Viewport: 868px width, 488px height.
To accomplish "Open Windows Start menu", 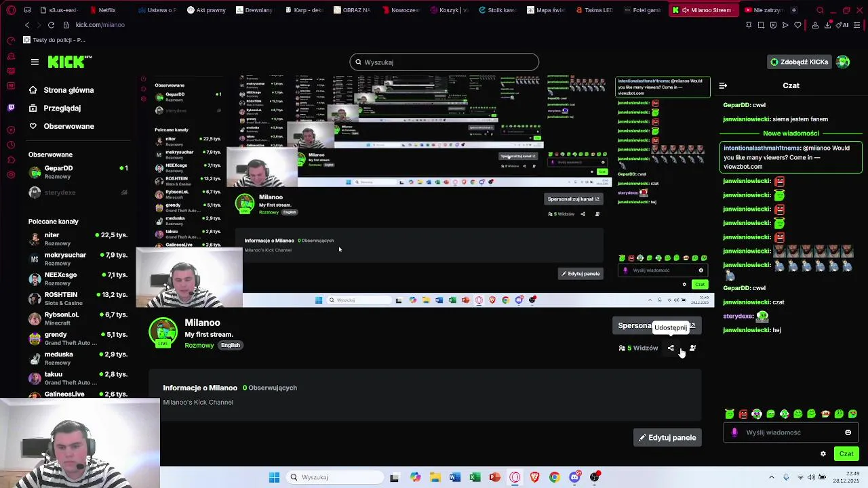I will point(274,477).
